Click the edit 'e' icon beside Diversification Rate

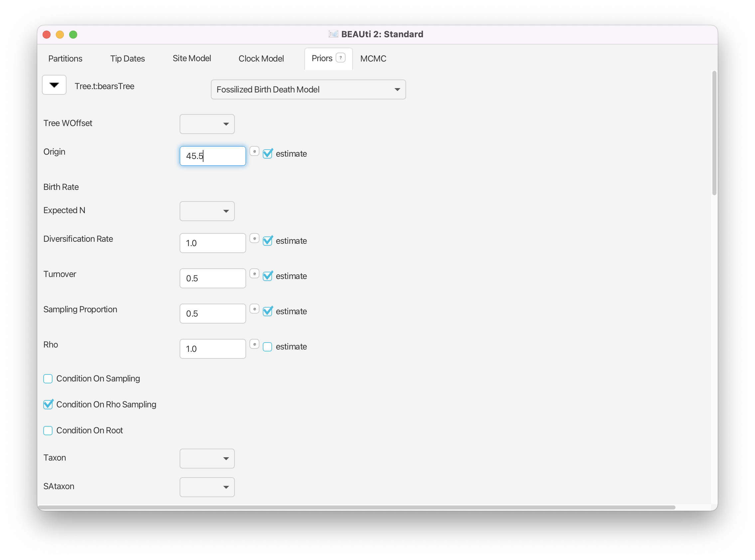(x=254, y=238)
